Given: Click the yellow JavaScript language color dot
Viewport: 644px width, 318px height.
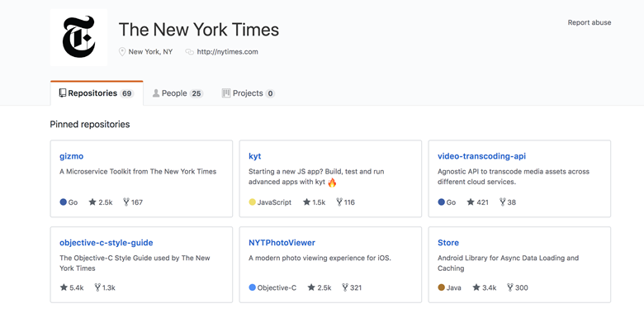Looking at the screenshot, I should [x=252, y=202].
